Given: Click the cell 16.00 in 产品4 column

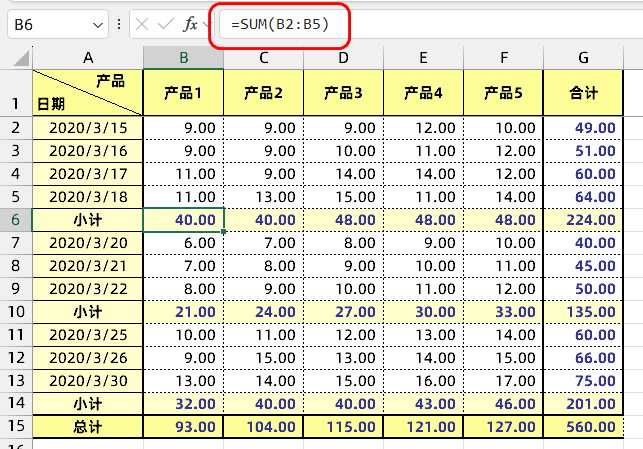Looking at the screenshot, I should [x=423, y=381].
